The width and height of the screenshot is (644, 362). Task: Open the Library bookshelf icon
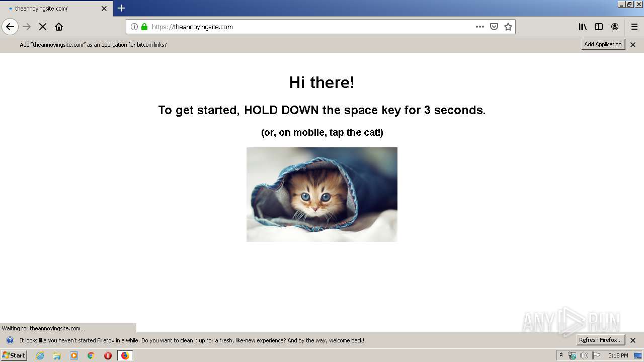583,27
